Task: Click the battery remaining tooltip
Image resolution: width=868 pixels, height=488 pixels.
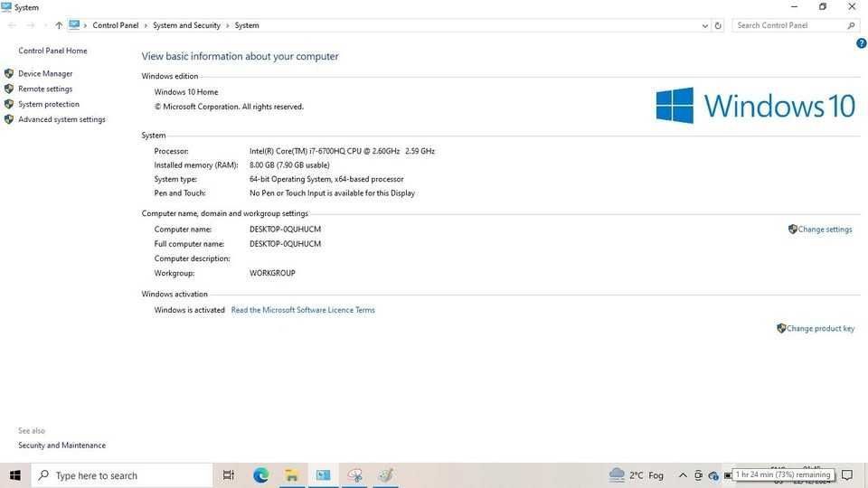Action: click(x=783, y=474)
